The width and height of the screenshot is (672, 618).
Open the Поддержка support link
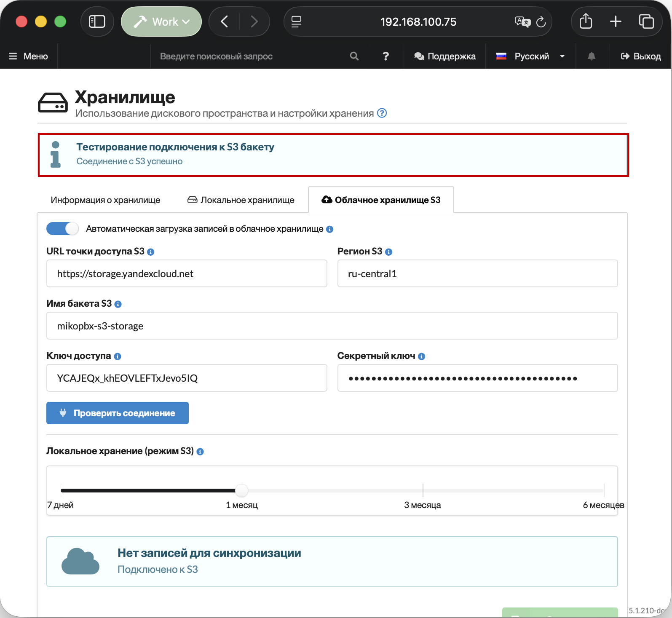[x=445, y=56]
